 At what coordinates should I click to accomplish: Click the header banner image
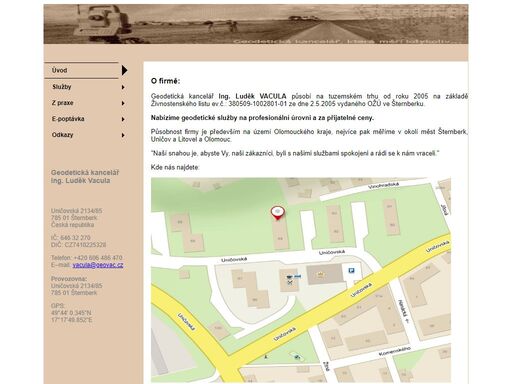(256, 24)
